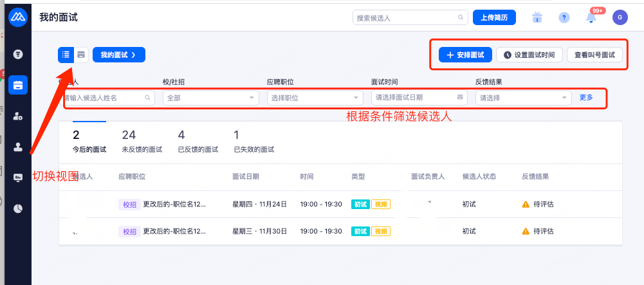This screenshot has height=285, width=644.
Task: Click the person silhouette icon in the left sidebar
Action: click(x=18, y=147)
